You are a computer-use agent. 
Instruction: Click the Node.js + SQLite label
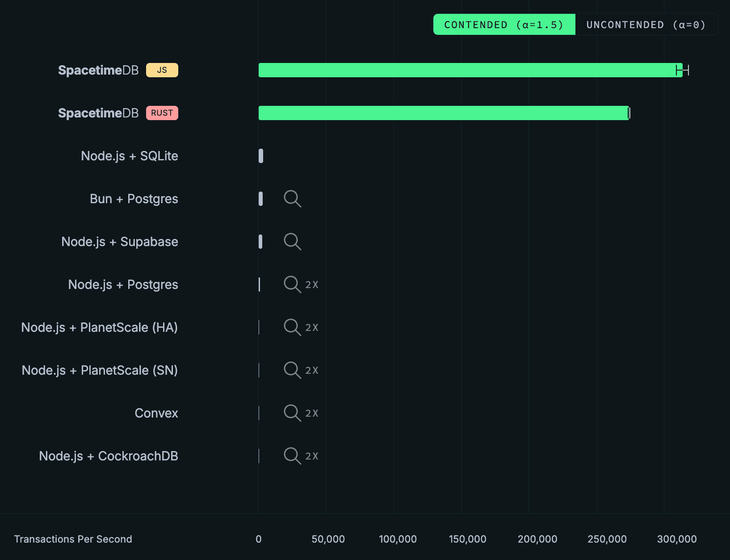(130, 156)
